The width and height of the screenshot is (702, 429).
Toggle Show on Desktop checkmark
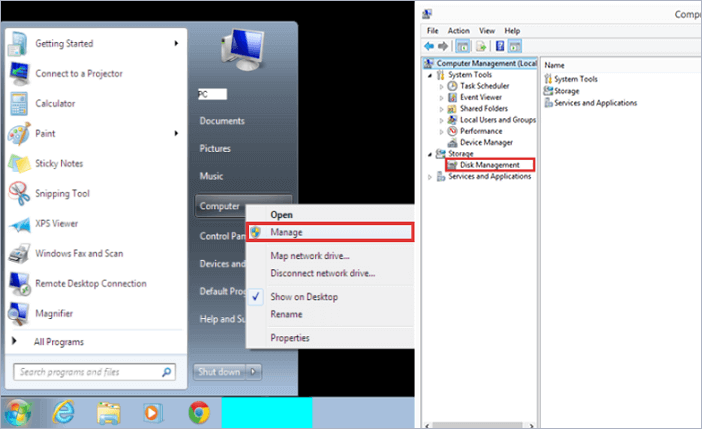tap(256, 296)
